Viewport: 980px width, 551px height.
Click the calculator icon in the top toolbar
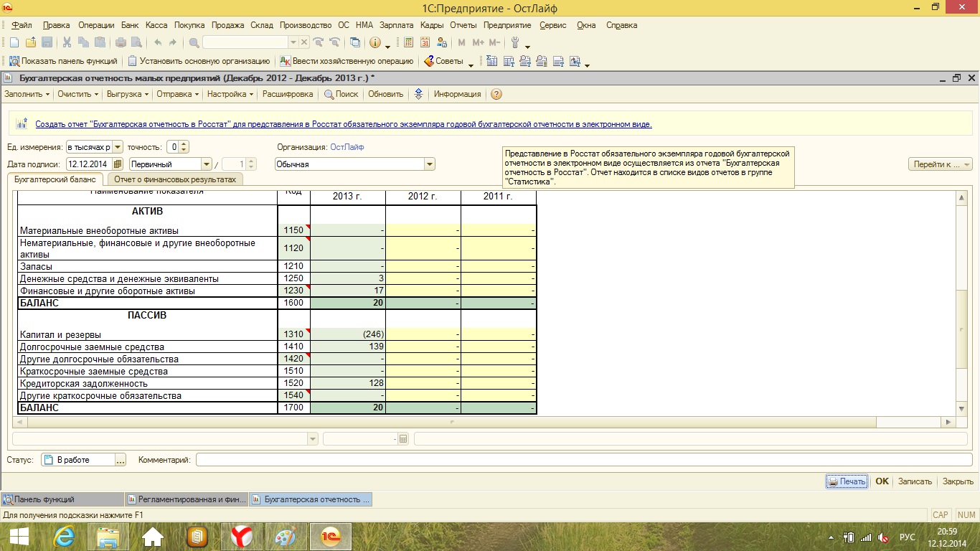(409, 42)
